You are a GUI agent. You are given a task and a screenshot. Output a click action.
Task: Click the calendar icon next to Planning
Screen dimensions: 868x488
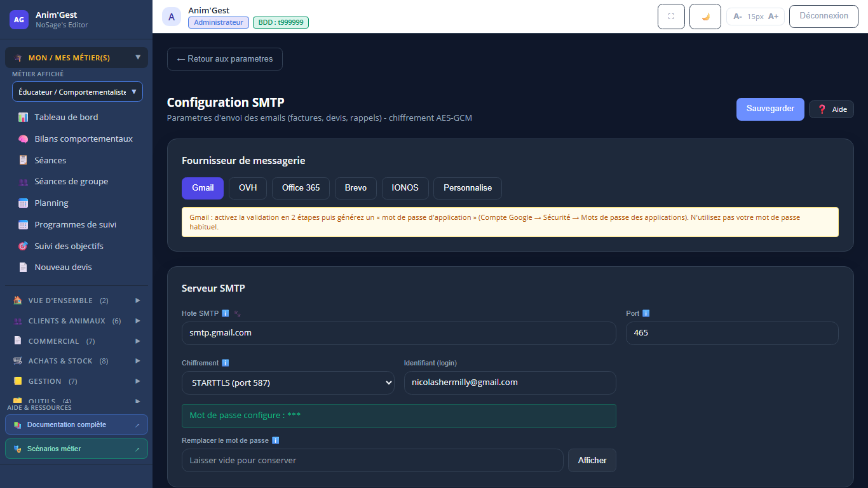tap(23, 203)
